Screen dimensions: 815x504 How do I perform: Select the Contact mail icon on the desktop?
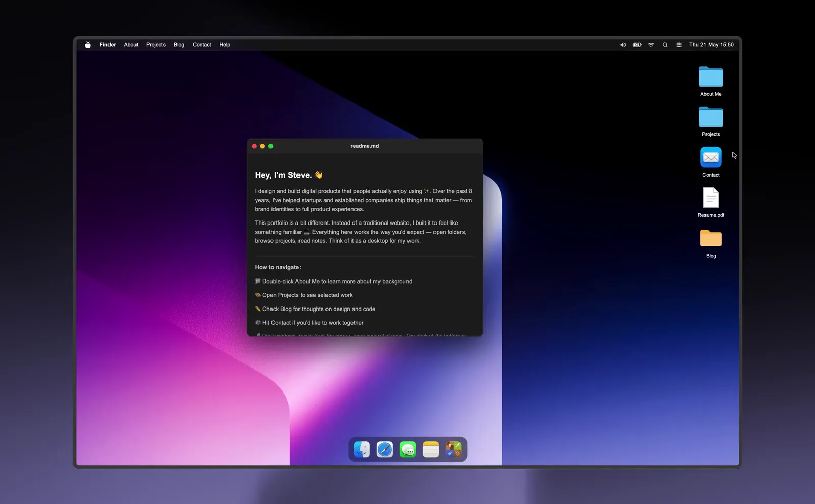tap(711, 157)
